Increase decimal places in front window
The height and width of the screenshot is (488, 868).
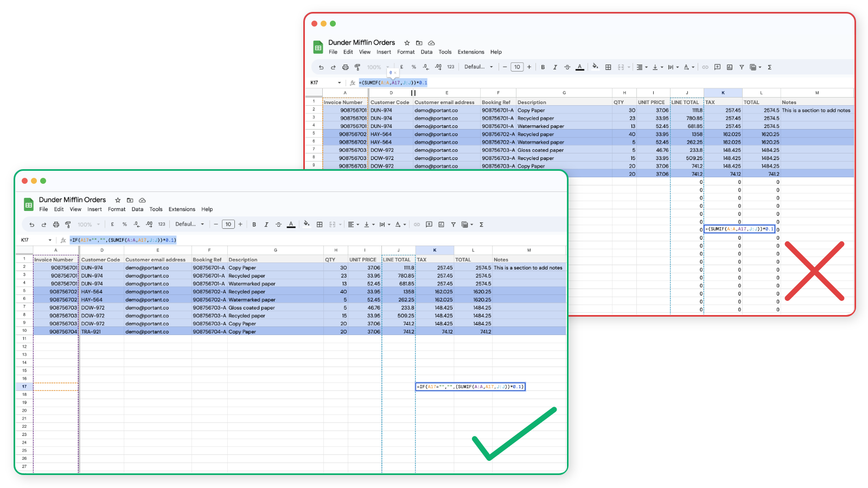point(149,224)
